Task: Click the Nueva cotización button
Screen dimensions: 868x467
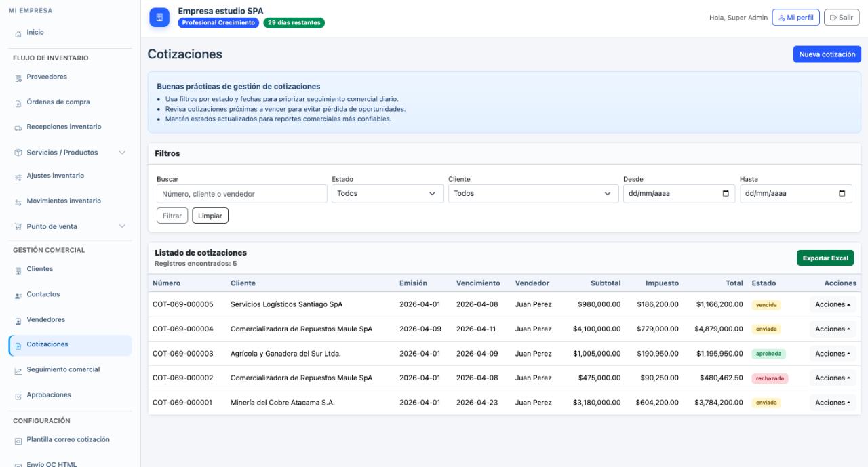Action: pos(827,54)
